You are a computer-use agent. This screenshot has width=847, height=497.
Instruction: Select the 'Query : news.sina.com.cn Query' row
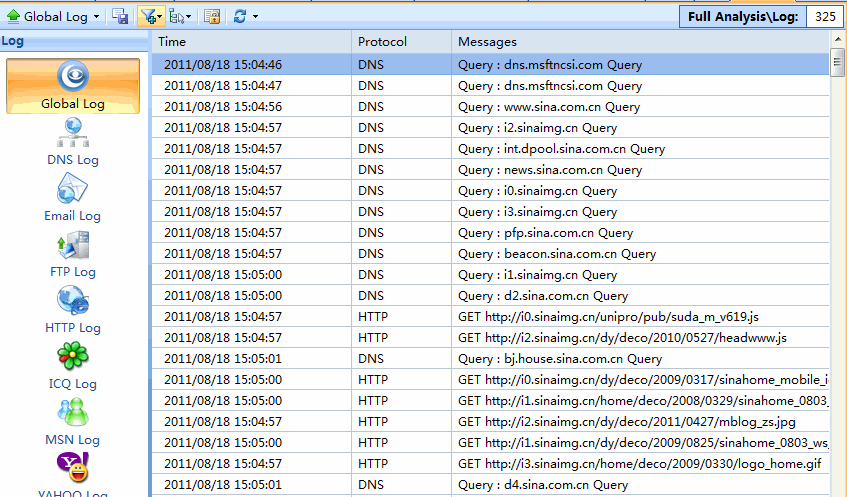pos(490,170)
